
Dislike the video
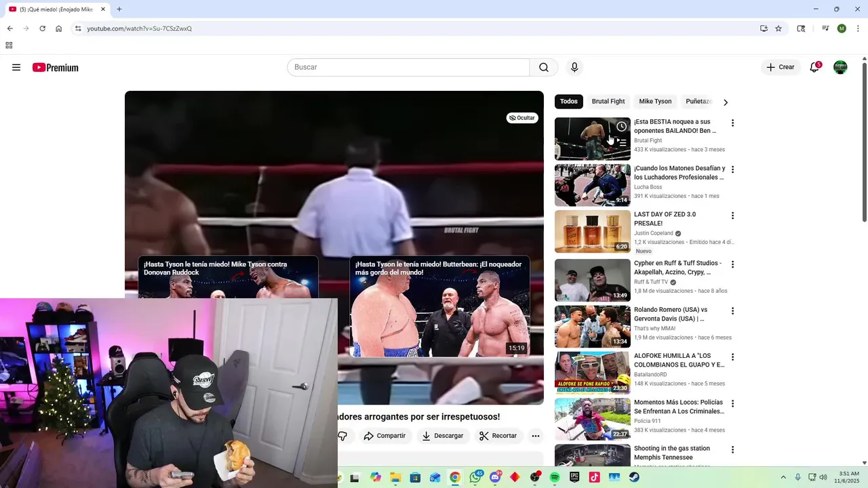click(x=342, y=436)
